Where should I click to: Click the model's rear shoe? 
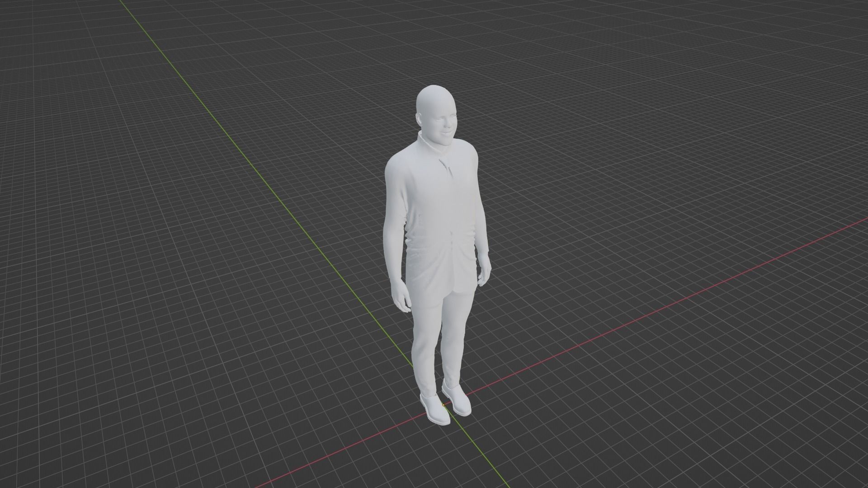[x=458, y=401]
